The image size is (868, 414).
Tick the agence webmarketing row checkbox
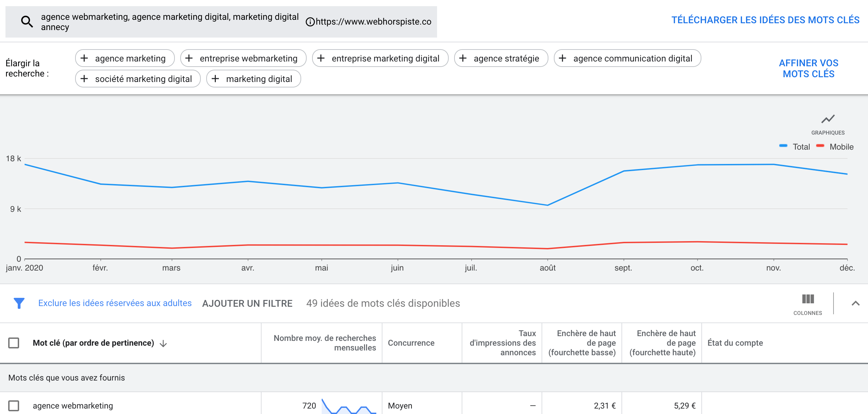pyautogui.click(x=14, y=406)
